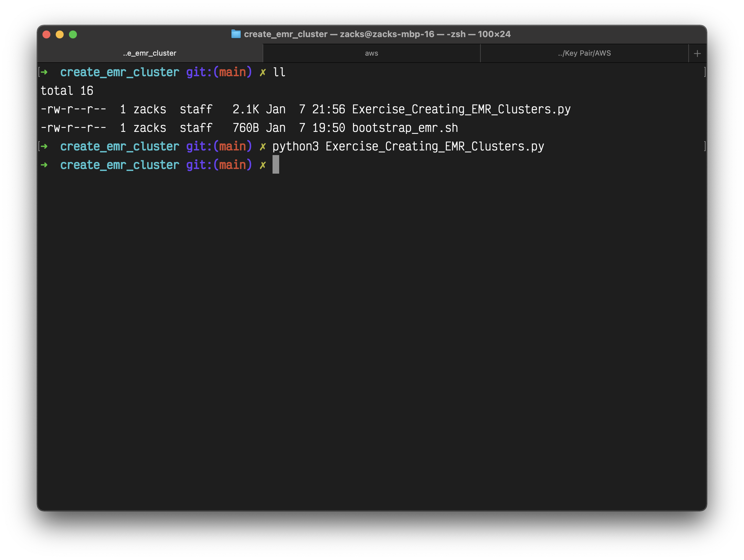Click the python3 command text
Screen dimensions: 744x560
[295, 146]
